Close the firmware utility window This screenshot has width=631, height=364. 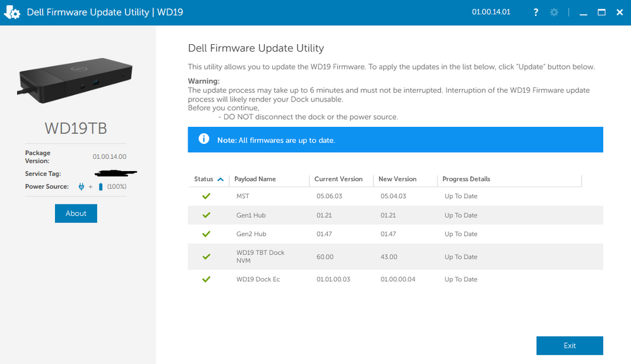point(620,13)
